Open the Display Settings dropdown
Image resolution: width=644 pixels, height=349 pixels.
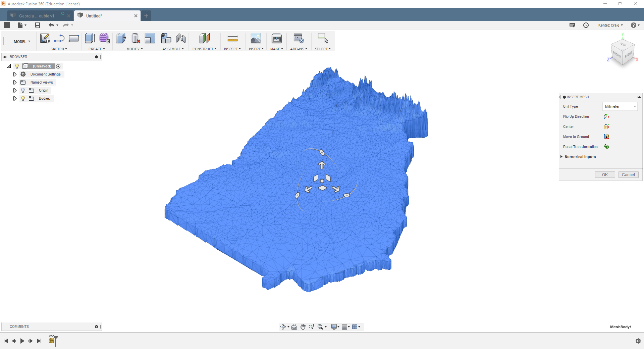335,327
